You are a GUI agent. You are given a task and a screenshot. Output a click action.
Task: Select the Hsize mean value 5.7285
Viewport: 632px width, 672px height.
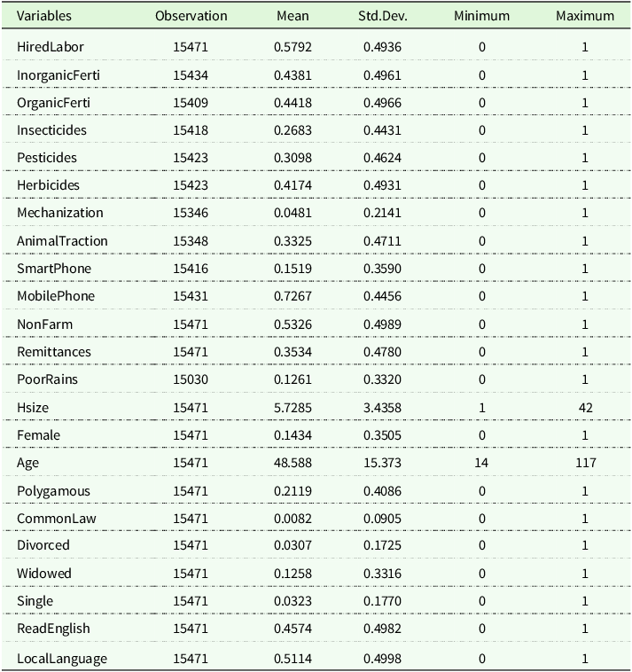(293, 407)
